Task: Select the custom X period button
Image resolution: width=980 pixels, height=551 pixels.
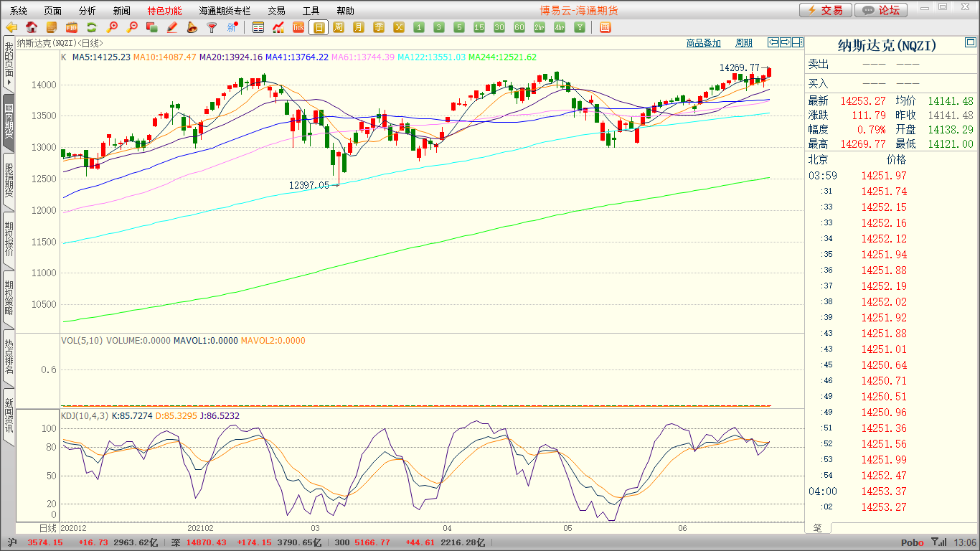Action: (x=399, y=27)
